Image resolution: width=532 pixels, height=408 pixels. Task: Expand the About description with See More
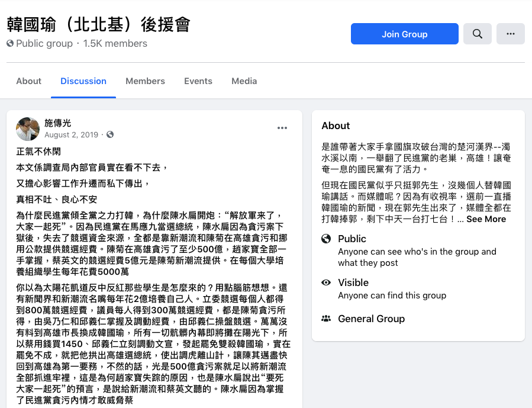pos(486,219)
